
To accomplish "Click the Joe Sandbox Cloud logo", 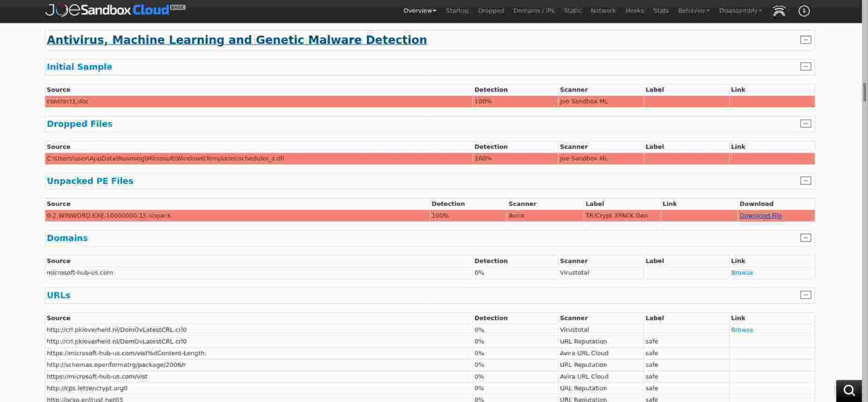I will 115,10.
